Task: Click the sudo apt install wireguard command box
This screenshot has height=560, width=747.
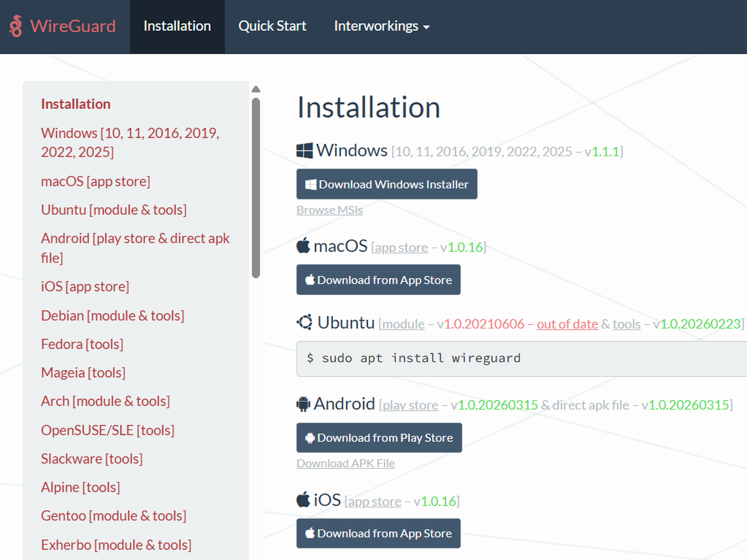Action: [x=522, y=358]
